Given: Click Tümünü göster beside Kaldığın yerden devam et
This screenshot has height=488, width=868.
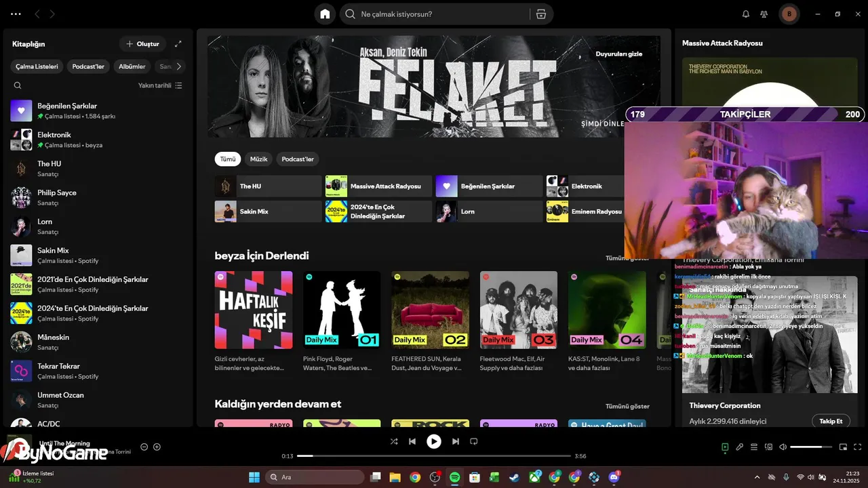Looking at the screenshot, I should click(627, 406).
